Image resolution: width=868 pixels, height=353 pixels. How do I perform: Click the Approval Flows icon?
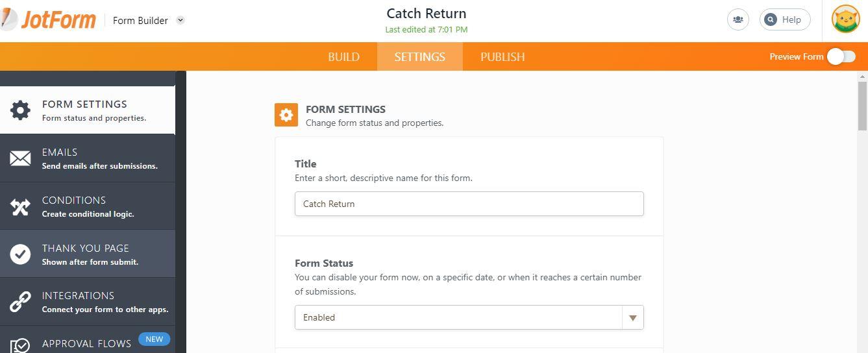pyautogui.click(x=20, y=345)
